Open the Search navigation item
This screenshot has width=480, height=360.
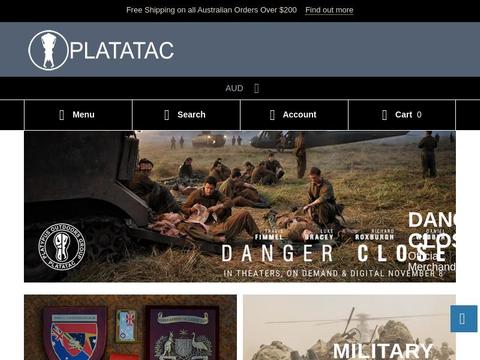point(186,115)
